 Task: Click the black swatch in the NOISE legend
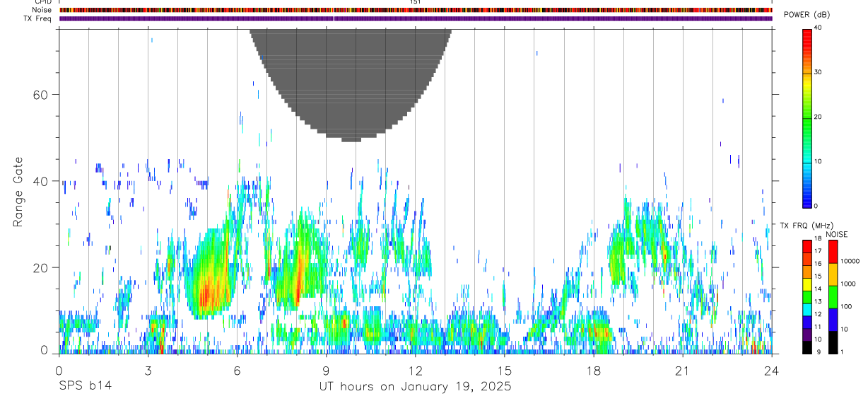click(833, 342)
